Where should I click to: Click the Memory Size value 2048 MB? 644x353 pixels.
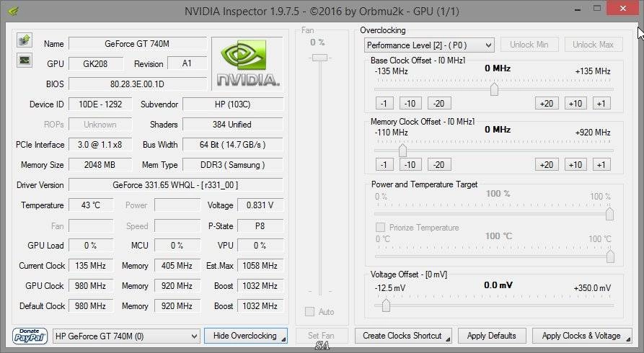click(100, 164)
